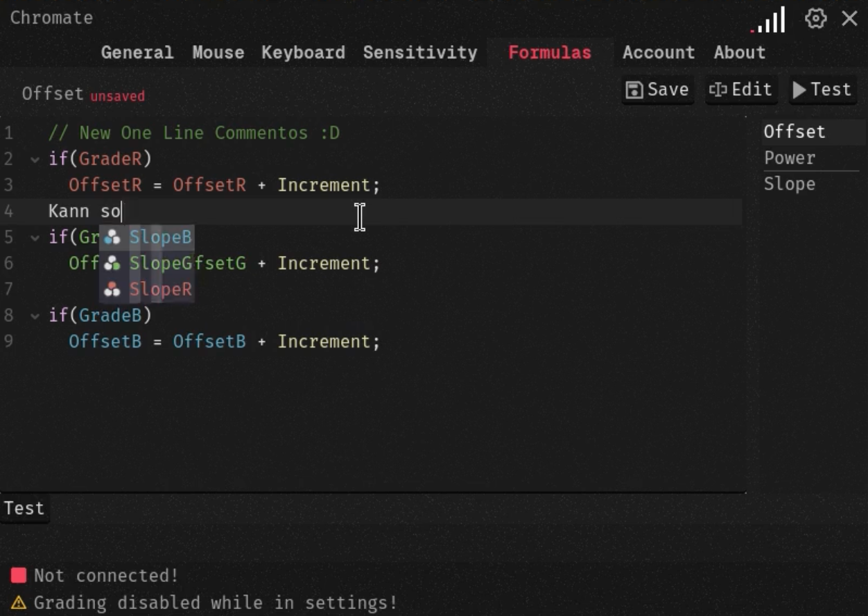
Task: Select the Power formula in the list
Action: tap(790, 158)
